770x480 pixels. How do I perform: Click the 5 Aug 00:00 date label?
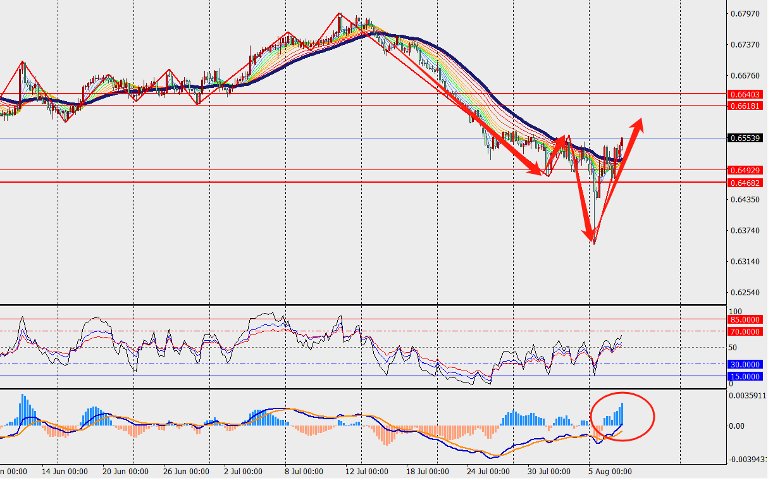[608, 472]
